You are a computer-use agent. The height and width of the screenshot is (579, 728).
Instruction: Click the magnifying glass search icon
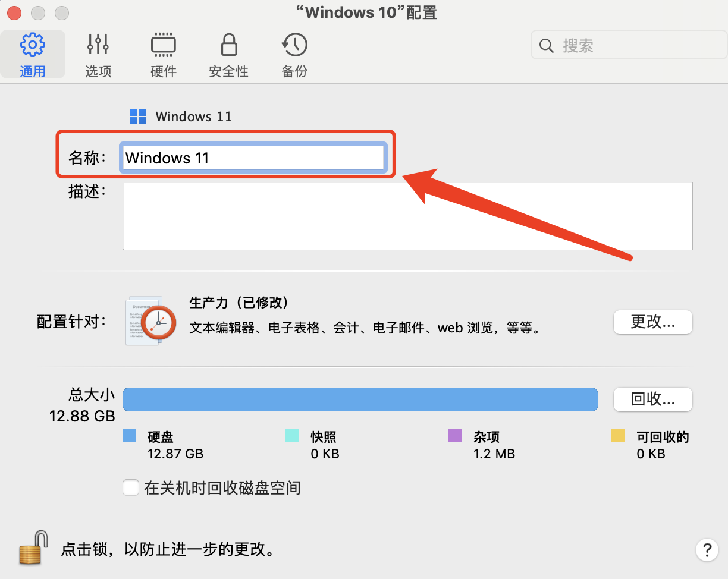click(547, 46)
